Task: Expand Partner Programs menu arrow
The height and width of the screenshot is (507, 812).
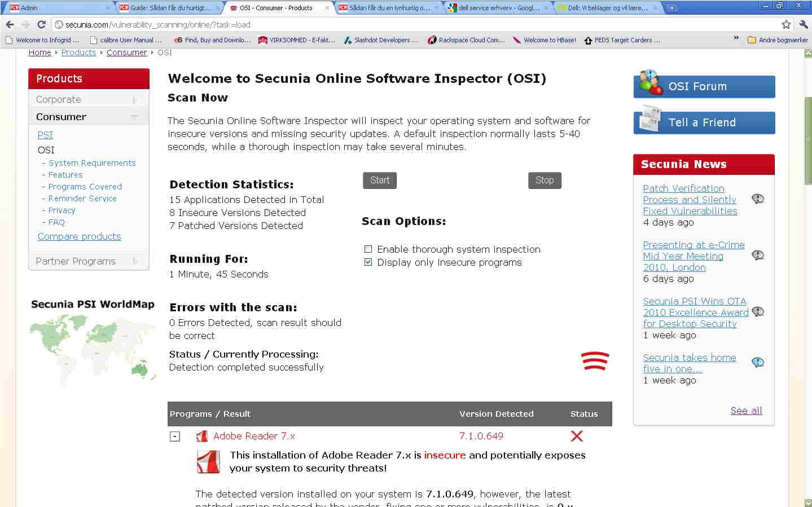Action: 135,261
